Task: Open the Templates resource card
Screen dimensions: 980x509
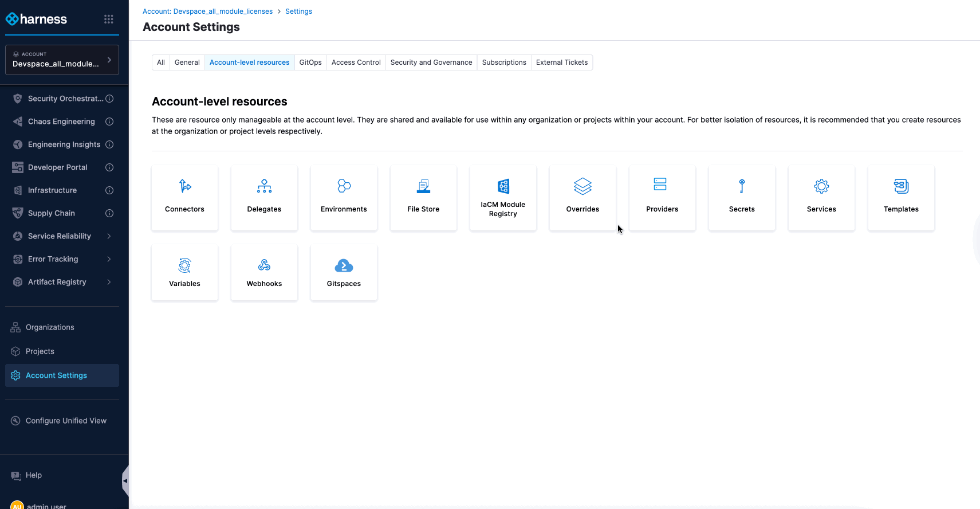Action: 901,198
